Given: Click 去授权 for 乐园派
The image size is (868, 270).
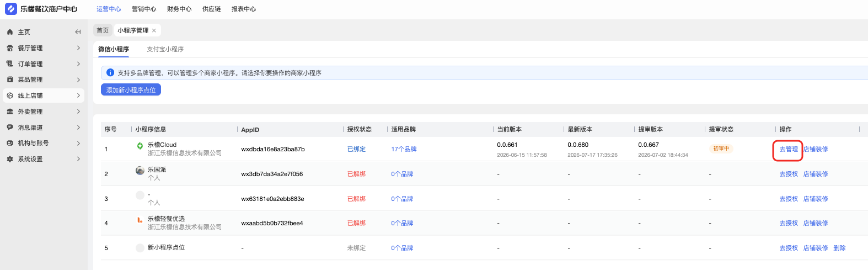Looking at the screenshot, I should pos(789,174).
